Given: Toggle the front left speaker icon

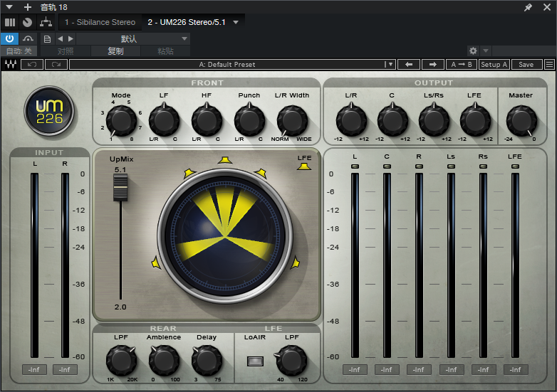Looking at the screenshot, I should click(x=189, y=173).
